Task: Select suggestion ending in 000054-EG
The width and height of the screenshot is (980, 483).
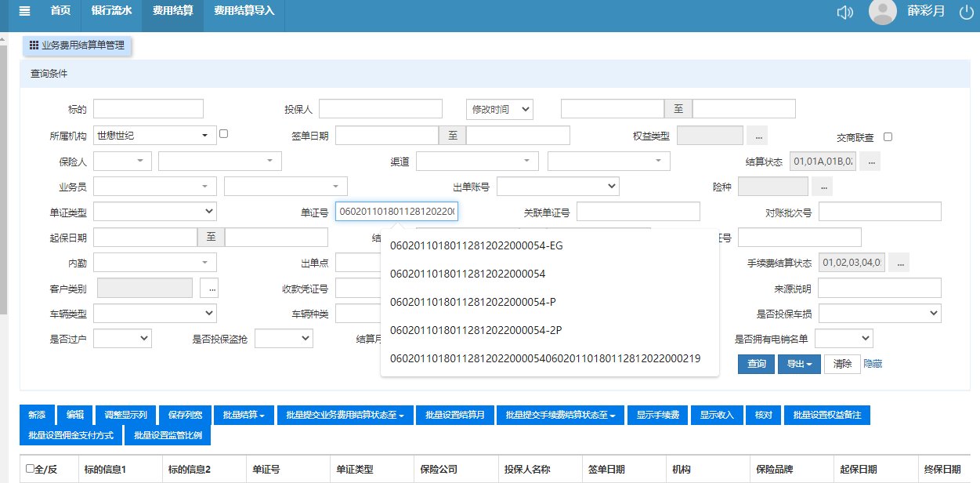Action: coord(476,246)
